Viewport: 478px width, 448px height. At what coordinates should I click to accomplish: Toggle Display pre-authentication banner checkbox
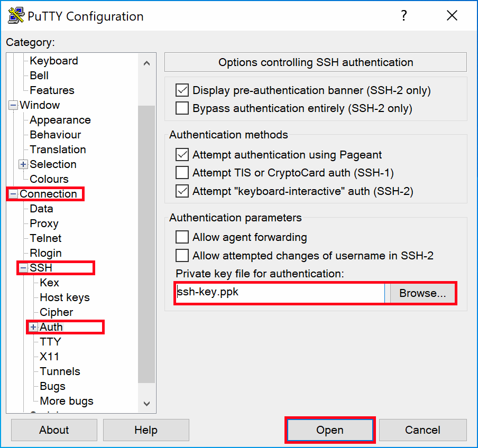182,90
